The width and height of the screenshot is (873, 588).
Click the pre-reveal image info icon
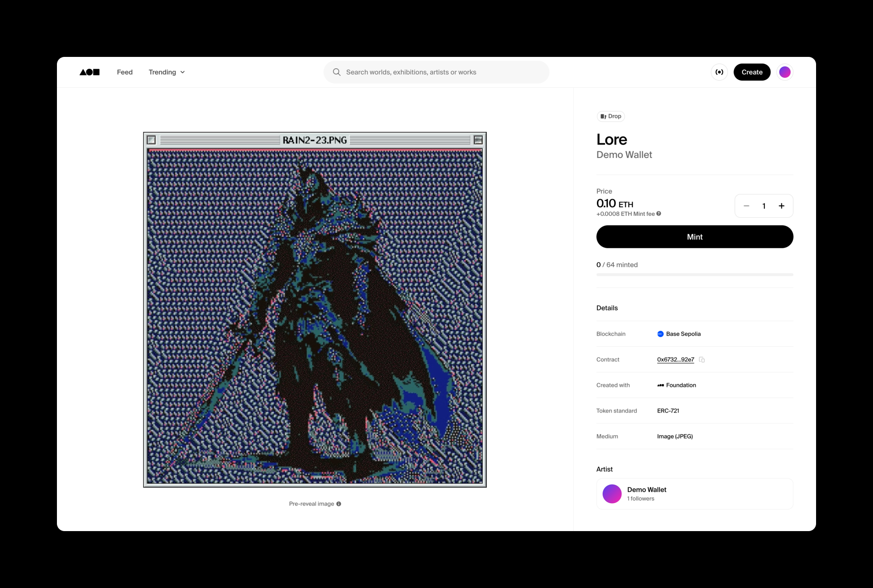339,504
